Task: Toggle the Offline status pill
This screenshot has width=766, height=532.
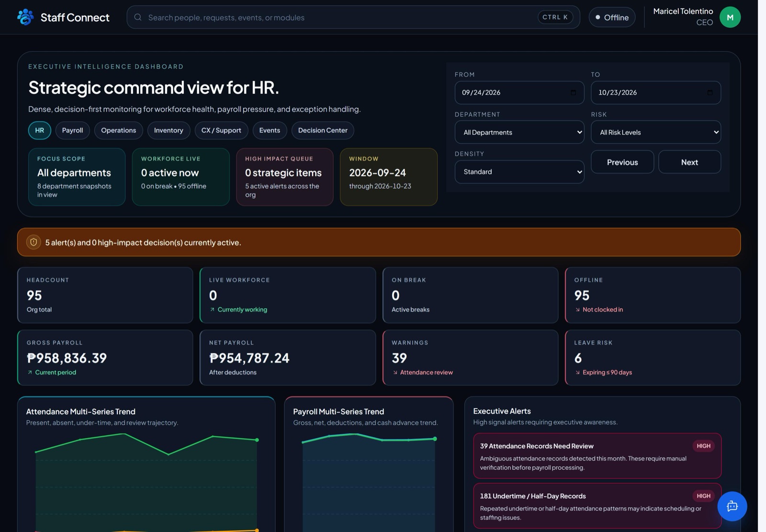Action: pos(612,17)
